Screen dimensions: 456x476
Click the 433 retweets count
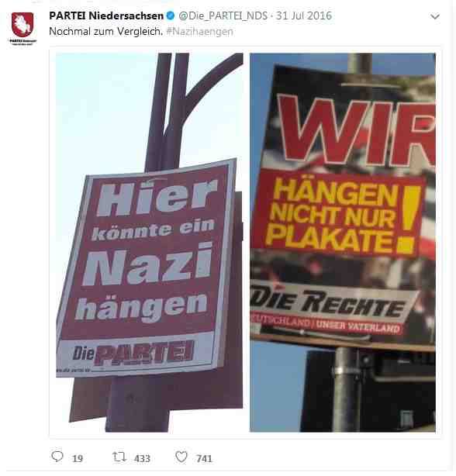point(142,458)
